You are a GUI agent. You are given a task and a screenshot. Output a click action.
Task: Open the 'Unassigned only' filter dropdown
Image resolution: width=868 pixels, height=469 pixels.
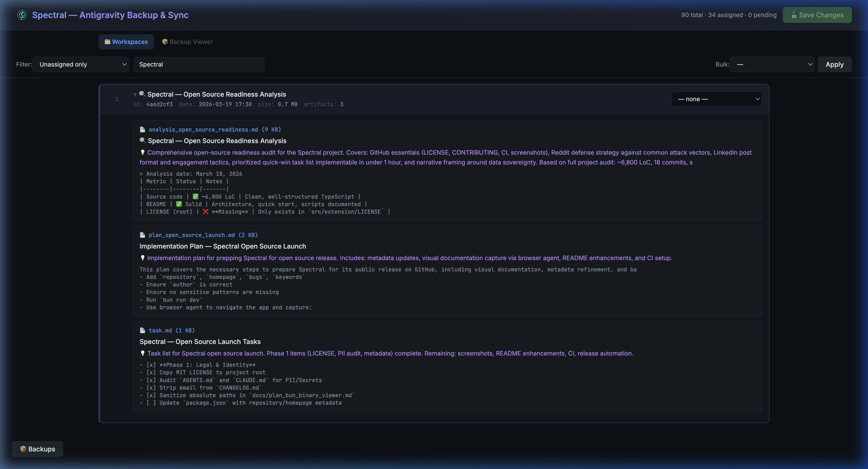81,64
